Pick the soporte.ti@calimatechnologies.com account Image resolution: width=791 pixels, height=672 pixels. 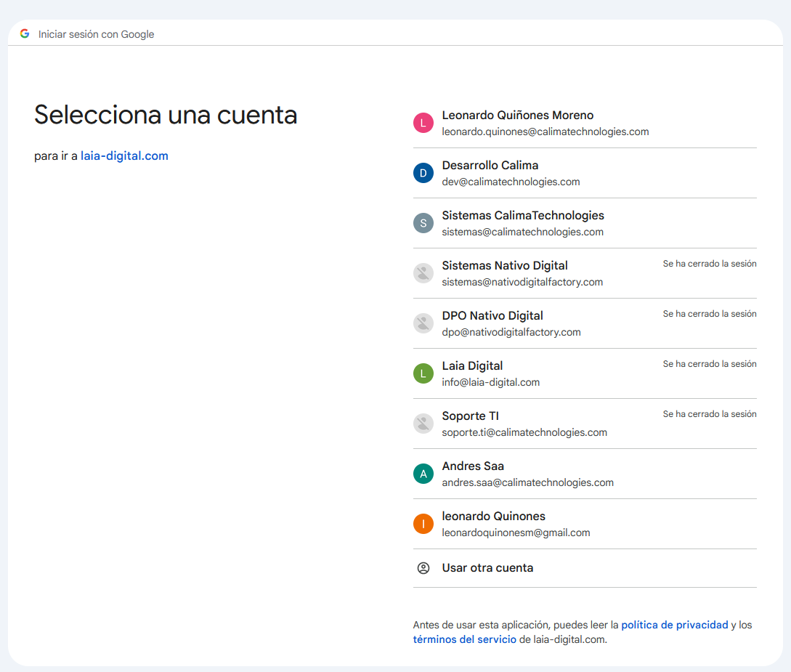pos(524,432)
